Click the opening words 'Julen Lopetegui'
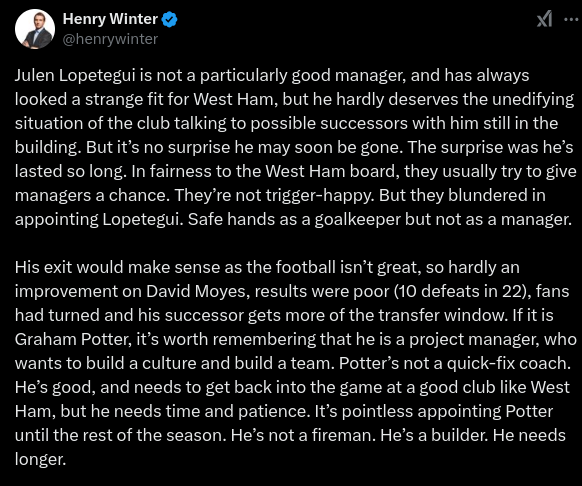Image resolution: width=582 pixels, height=486 pixels. coord(75,76)
